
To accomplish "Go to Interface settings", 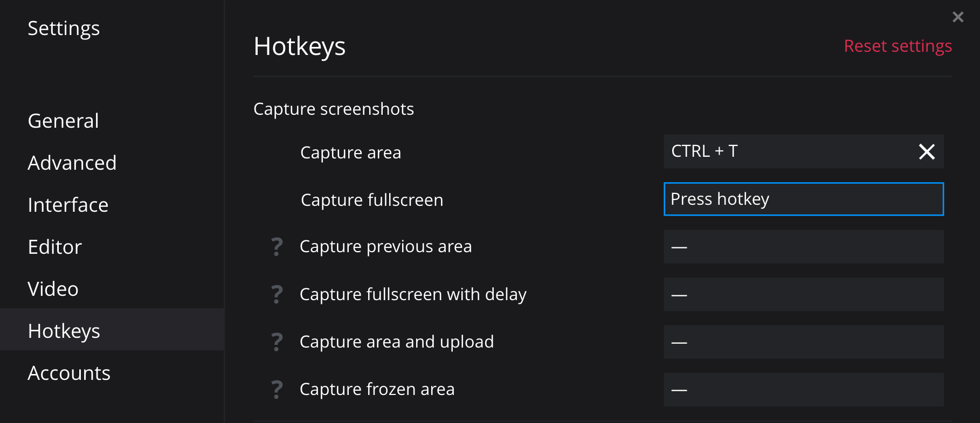I will pos(68,205).
